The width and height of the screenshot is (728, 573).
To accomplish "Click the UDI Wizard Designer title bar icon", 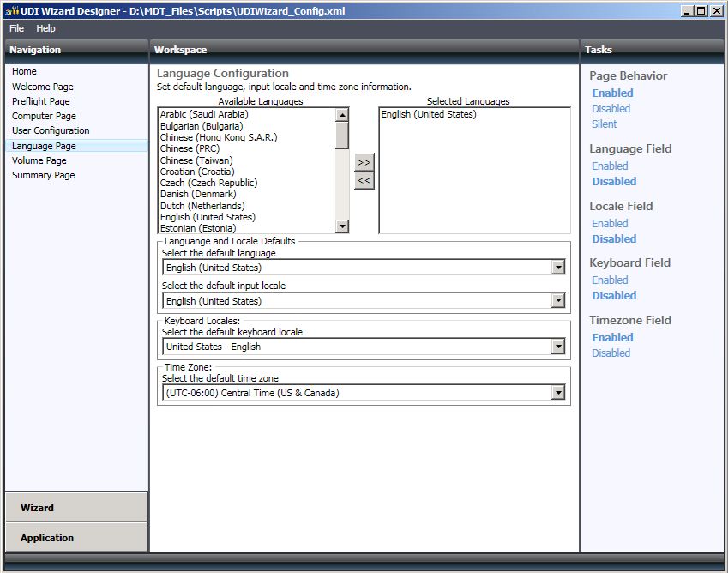I will [11, 10].
